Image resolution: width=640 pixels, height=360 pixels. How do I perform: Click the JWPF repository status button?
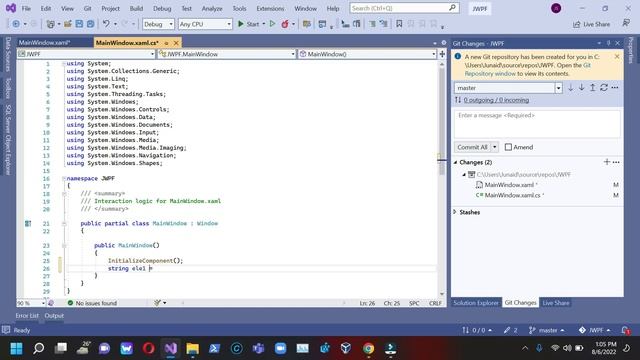594,330
